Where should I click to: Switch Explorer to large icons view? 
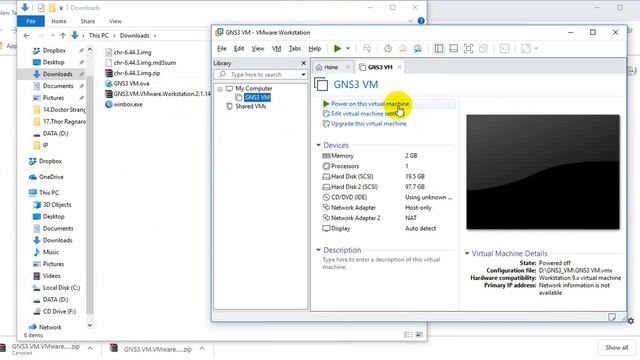419,335
